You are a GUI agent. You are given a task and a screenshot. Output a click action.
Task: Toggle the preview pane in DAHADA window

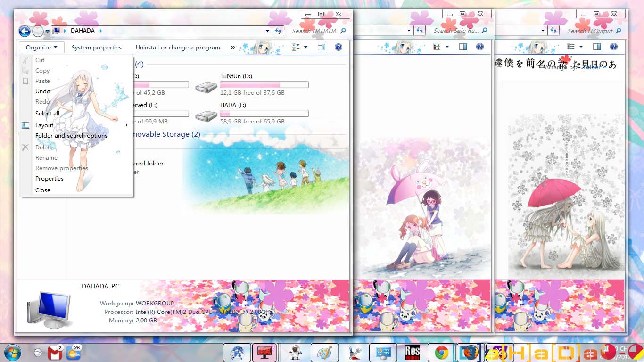pos(322,47)
